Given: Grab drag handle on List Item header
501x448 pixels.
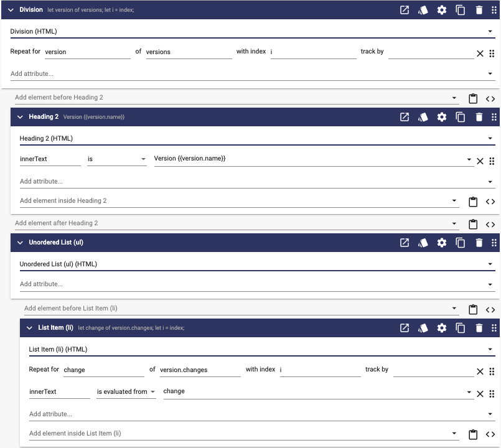Looking at the screenshot, I should (x=494, y=328).
